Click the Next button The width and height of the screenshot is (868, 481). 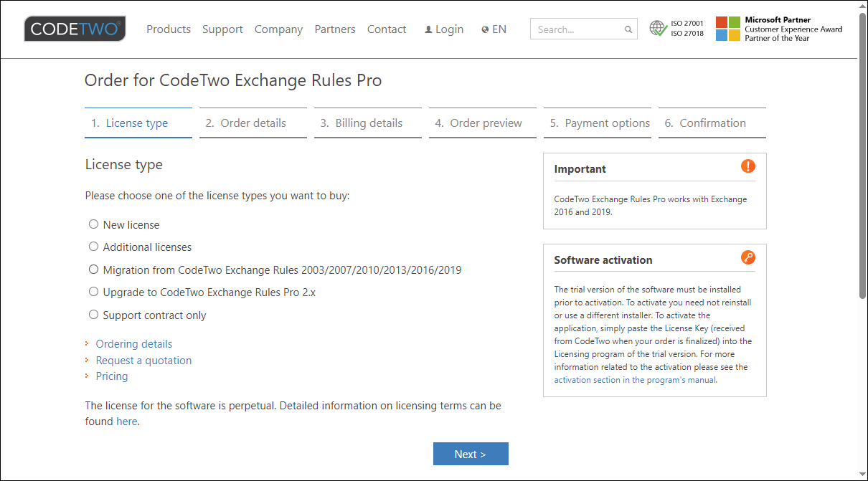(x=471, y=453)
